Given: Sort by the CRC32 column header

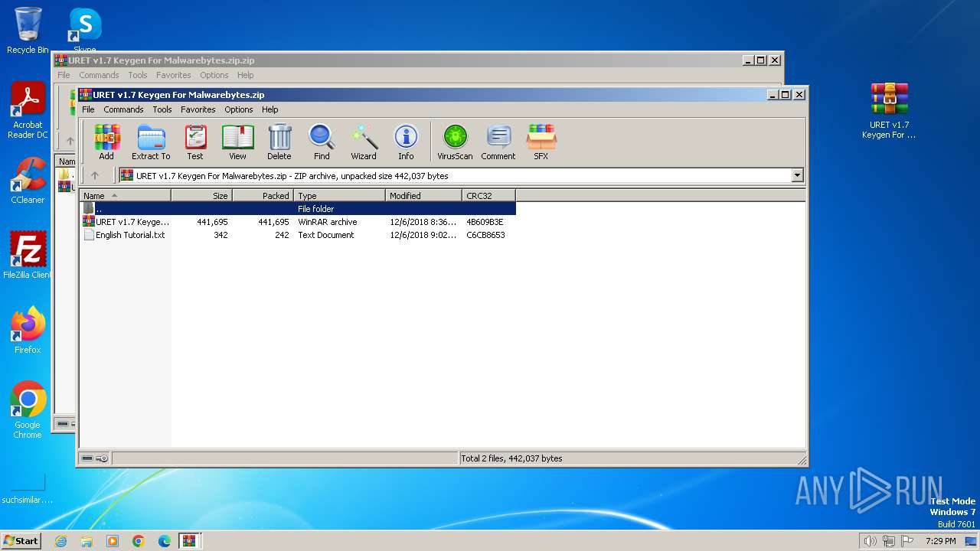Looking at the screenshot, I should [x=489, y=196].
